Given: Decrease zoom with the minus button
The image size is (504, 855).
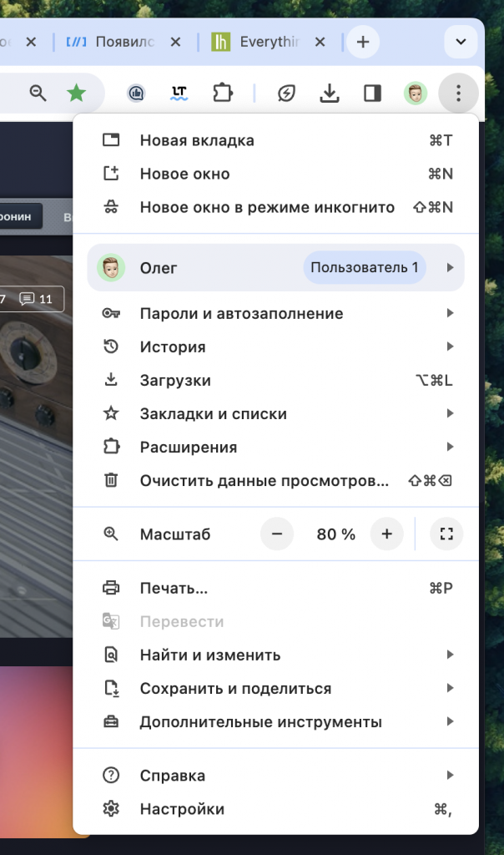Looking at the screenshot, I should click(277, 534).
